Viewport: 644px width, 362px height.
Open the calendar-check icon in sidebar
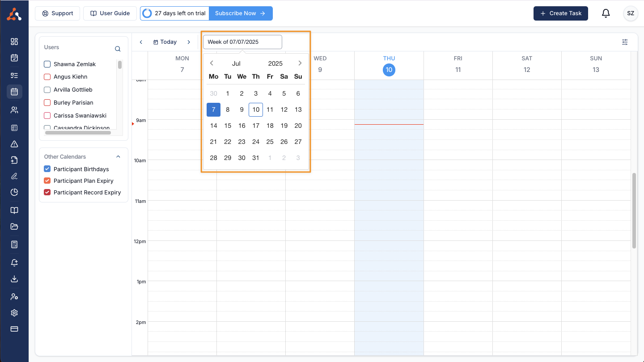pos(14,58)
